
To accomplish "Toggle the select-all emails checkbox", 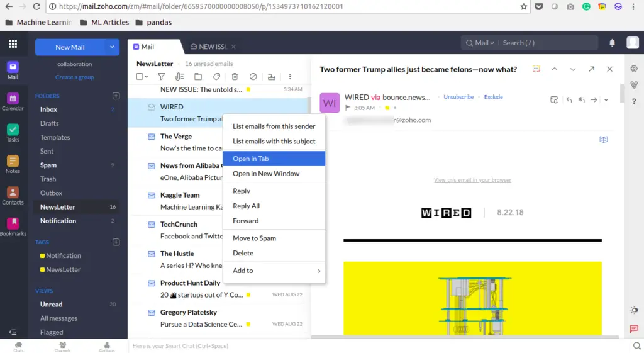I will coord(140,76).
